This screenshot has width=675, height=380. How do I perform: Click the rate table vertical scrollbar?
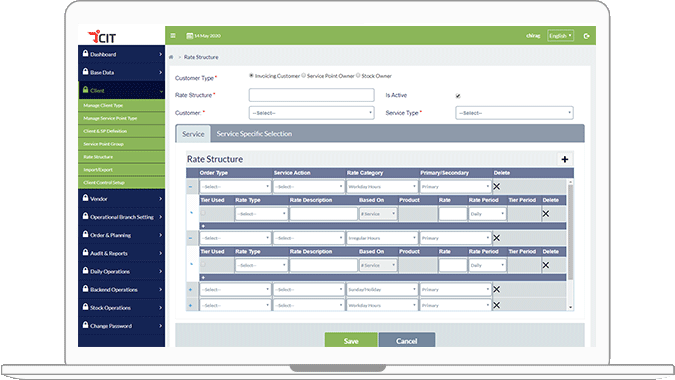coord(570,232)
